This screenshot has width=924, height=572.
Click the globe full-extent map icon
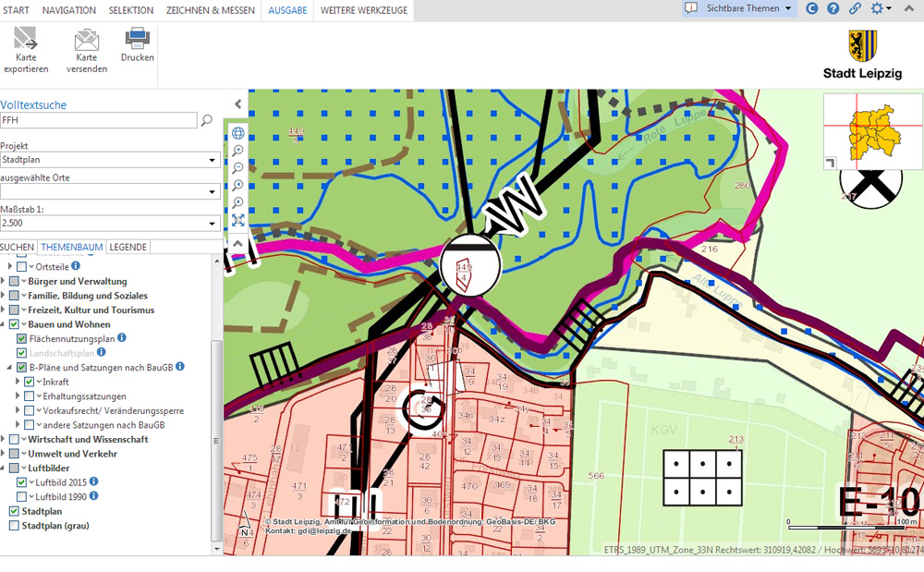click(x=237, y=133)
